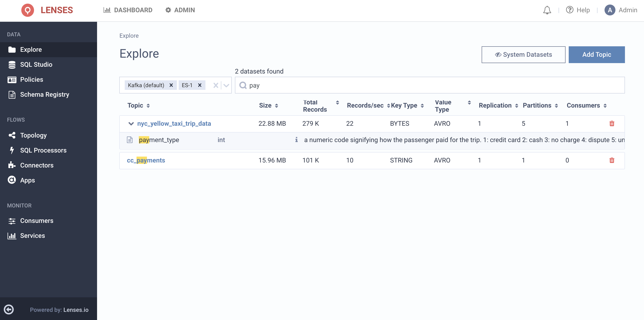The width and height of the screenshot is (644, 320).
Task: Open the connections filter dropdown arrow
Action: pos(226,86)
